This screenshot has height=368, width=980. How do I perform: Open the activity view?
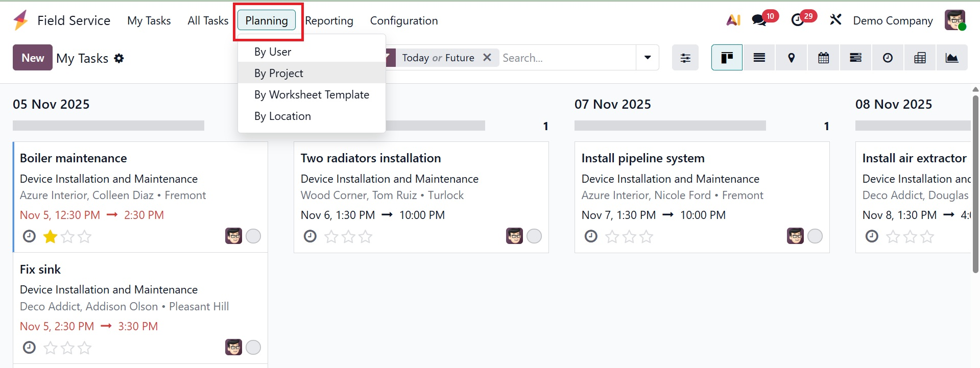888,58
